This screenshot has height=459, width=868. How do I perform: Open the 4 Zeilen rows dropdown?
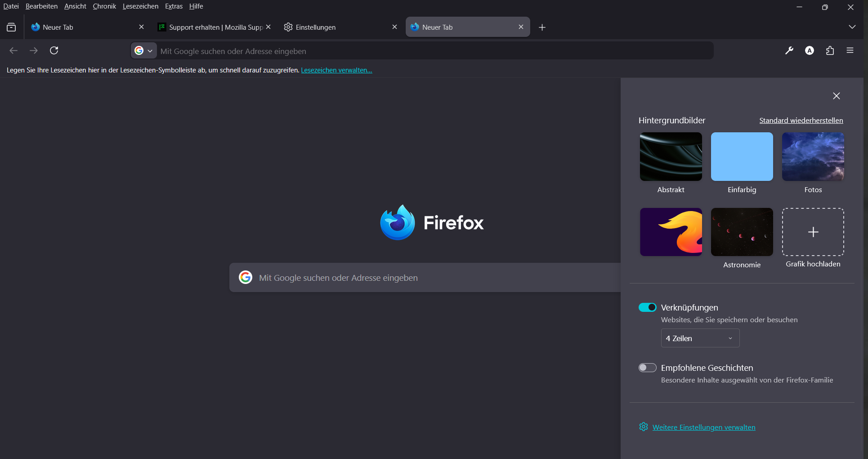click(700, 338)
